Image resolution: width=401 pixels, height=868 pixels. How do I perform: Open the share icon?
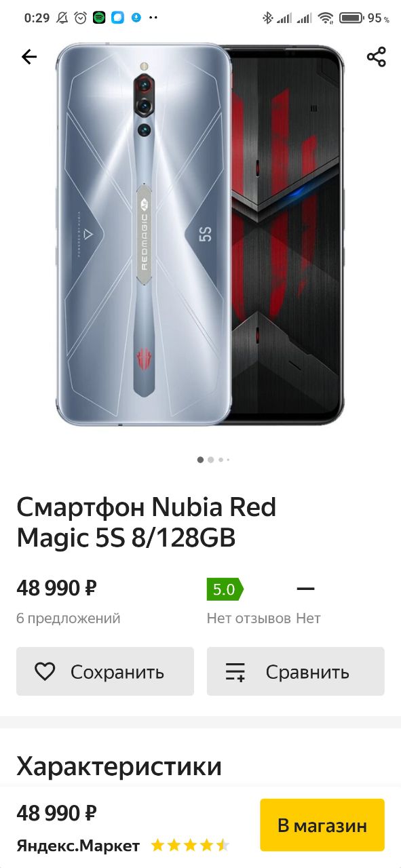point(377,57)
